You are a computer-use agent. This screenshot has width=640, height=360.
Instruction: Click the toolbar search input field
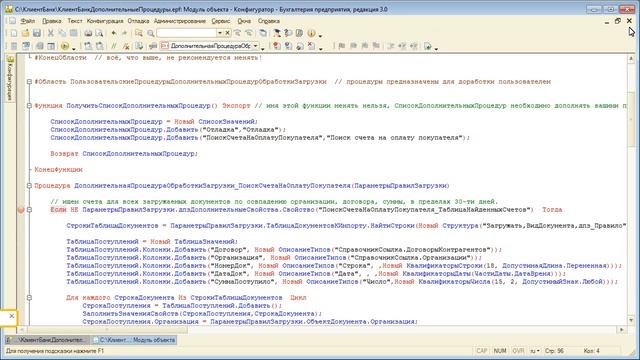(187, 33)
